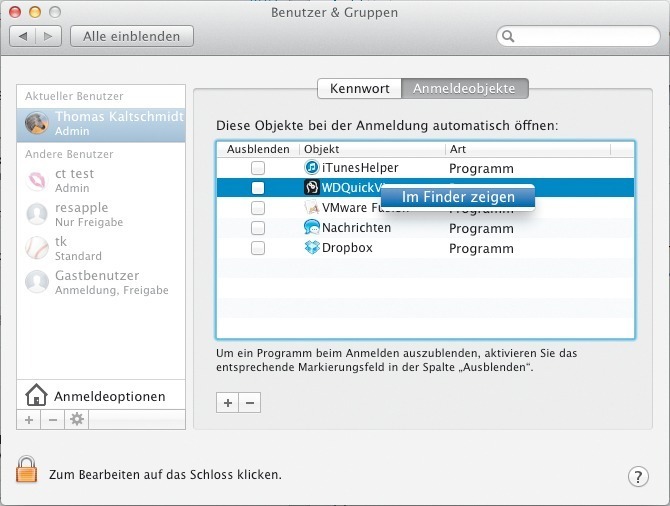
Task: Enable Ausblenden checkbox for iTunesHelper
Action: (x=258, y=168)
